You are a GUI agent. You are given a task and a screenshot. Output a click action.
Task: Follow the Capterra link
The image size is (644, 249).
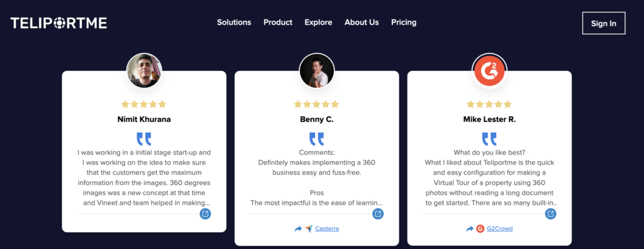point(327,229)
